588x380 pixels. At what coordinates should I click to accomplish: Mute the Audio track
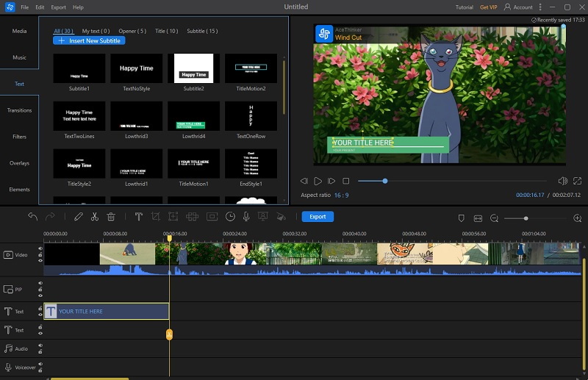[x=40, y=345]
